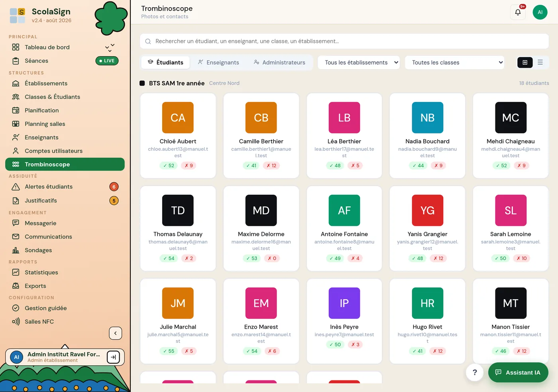Click the Justificatifs count badge 5

coord(114,201)
